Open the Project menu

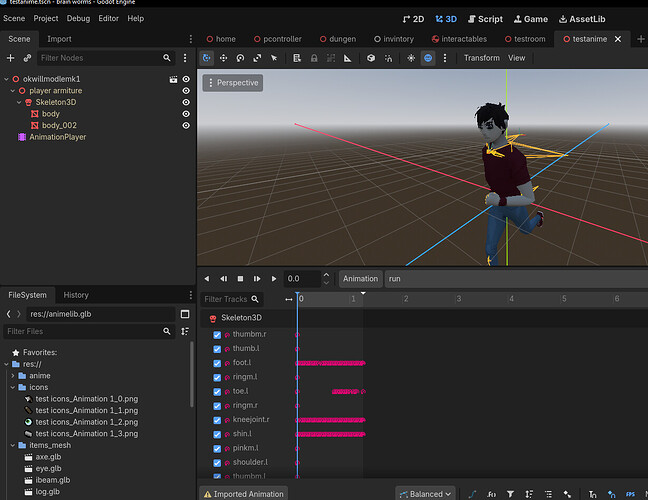click(46, 19)
